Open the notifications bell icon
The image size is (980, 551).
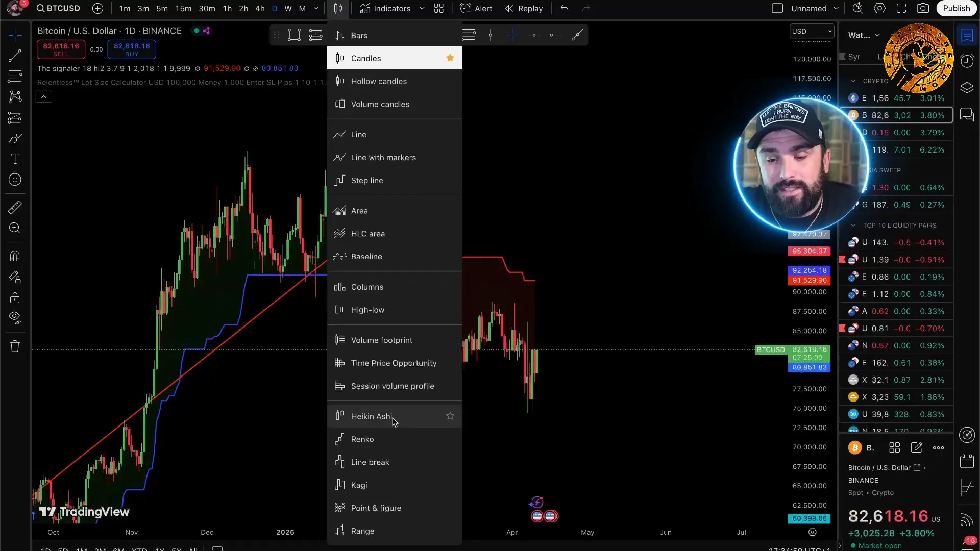967,544
